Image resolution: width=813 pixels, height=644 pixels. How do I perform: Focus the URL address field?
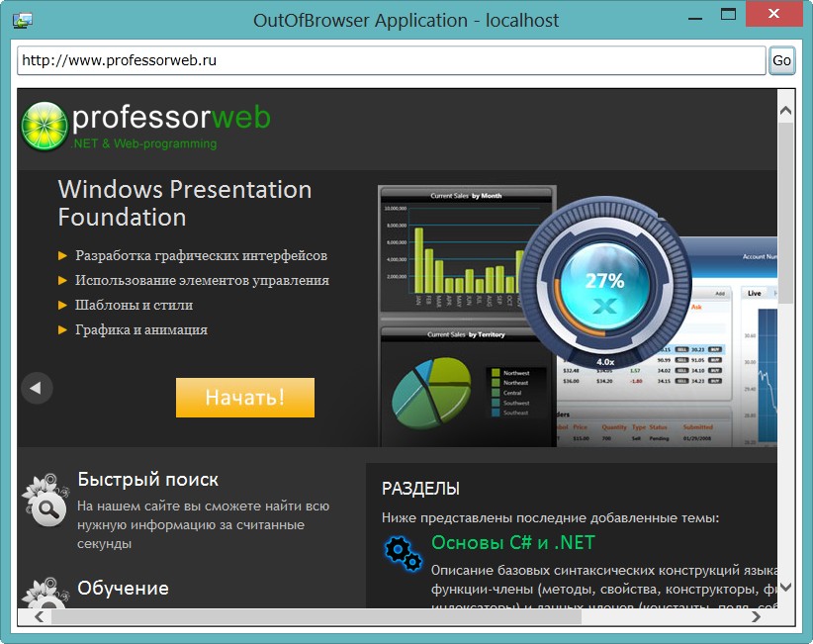point(392,60)
